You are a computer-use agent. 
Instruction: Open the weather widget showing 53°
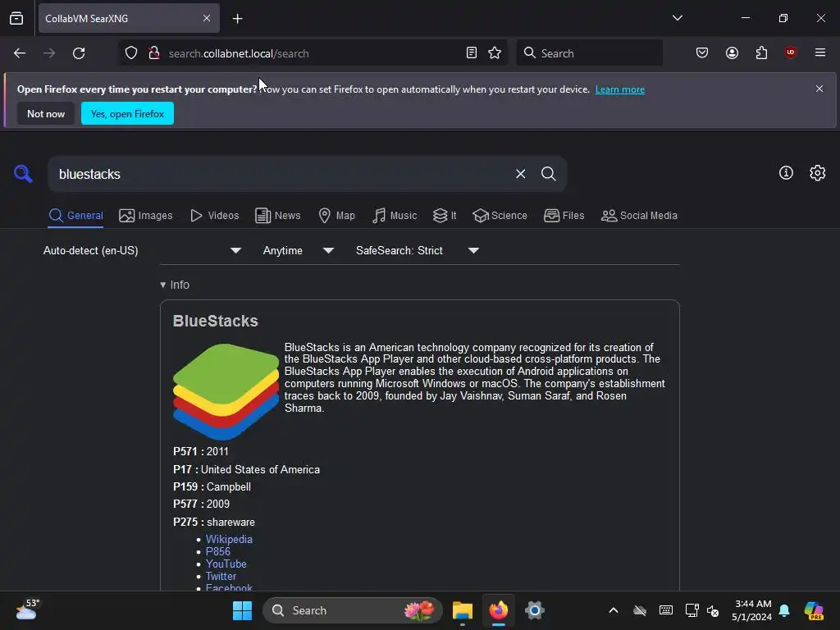coord(27,609)
